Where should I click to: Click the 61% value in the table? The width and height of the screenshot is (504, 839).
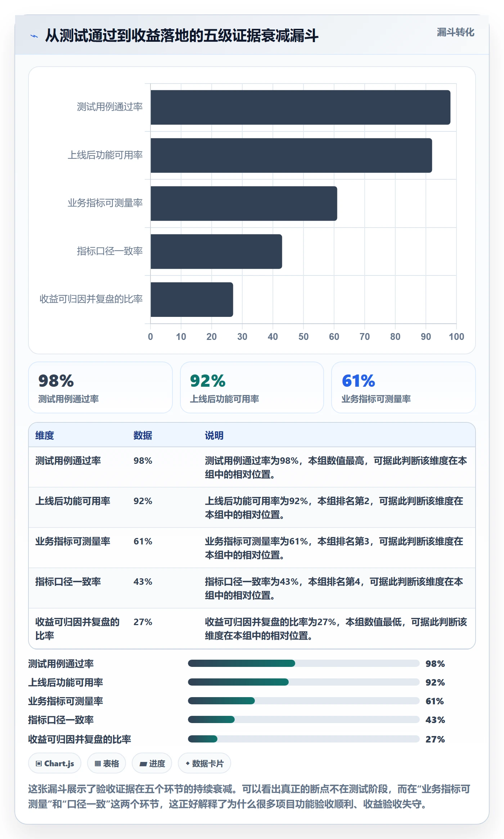pyautogui.click(x=143, y=541)
